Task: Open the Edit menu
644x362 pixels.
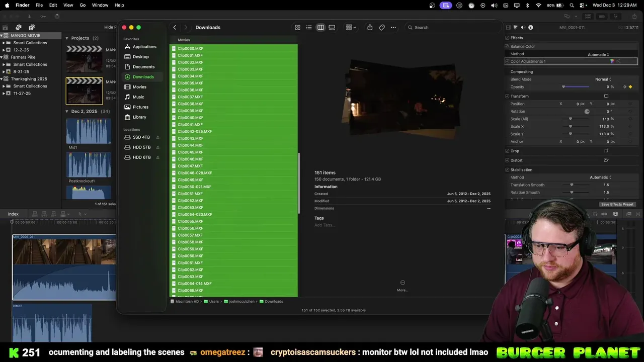Action: click(53, 5)
